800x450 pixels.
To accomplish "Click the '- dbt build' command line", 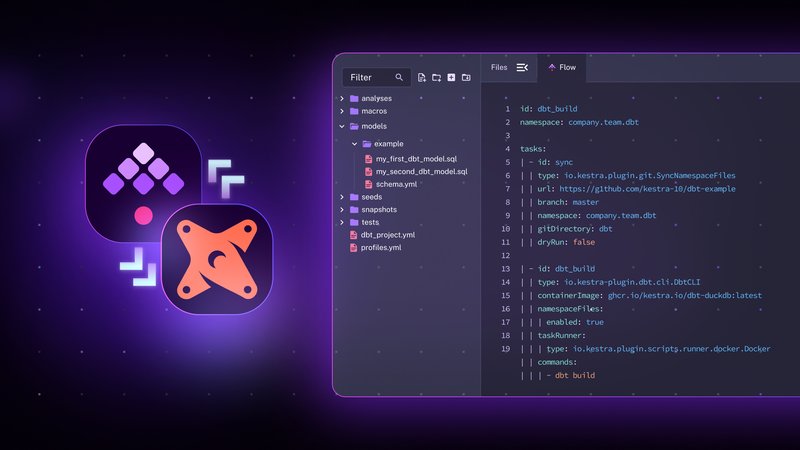I will pos(570,376).
